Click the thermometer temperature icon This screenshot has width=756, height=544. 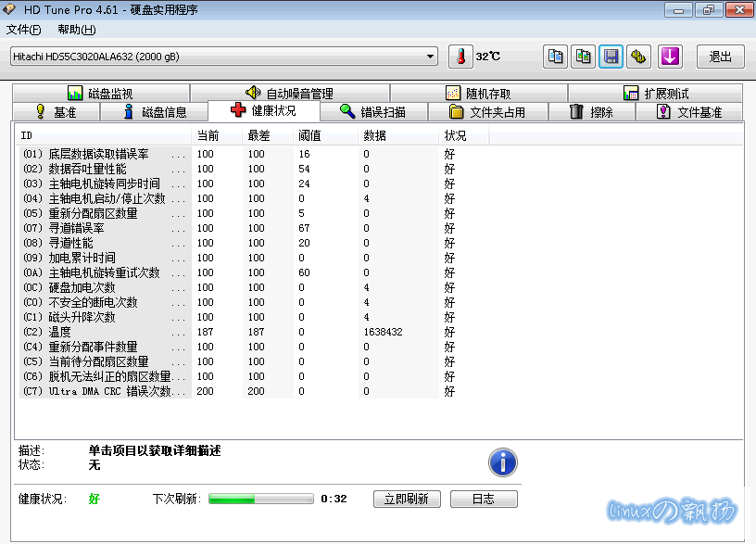tap(460, 57)
